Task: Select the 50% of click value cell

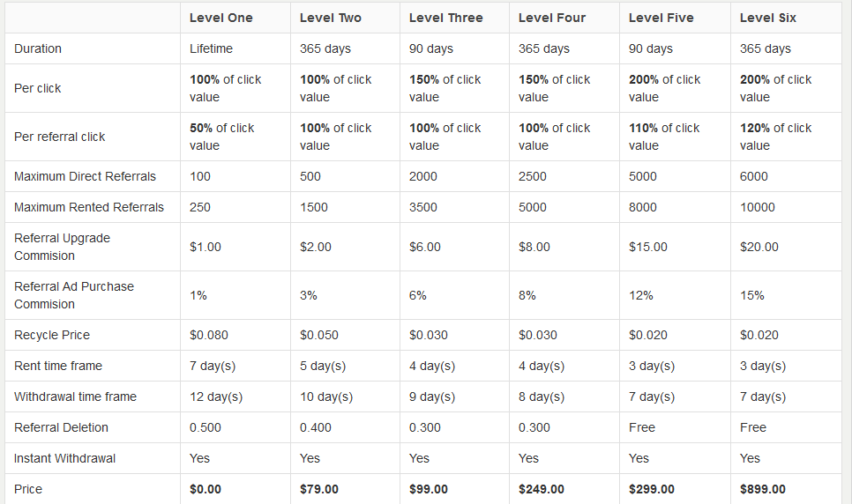Action: pos(221,137)
